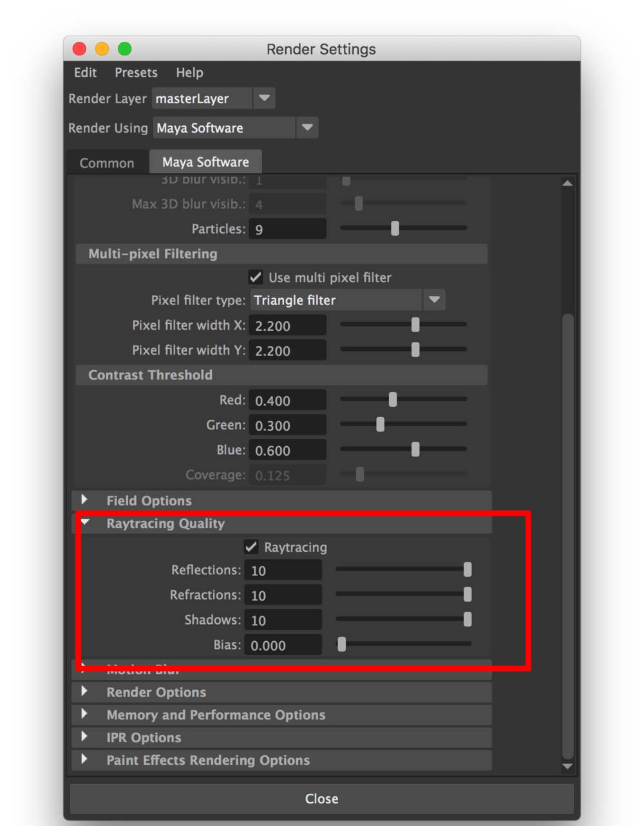This screenshot has height=826, width=644.
Task: Click the scroll down arrow
Action: (567, 766)
